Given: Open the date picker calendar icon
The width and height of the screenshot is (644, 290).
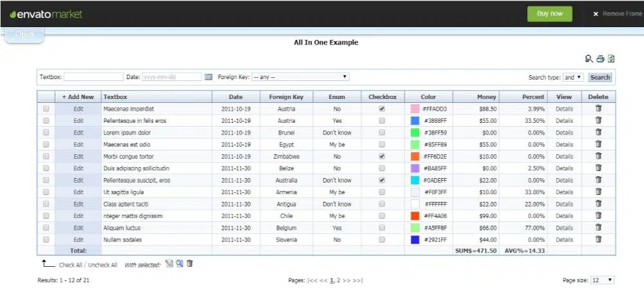Looking at the screenshot, I should click(209, 77).
